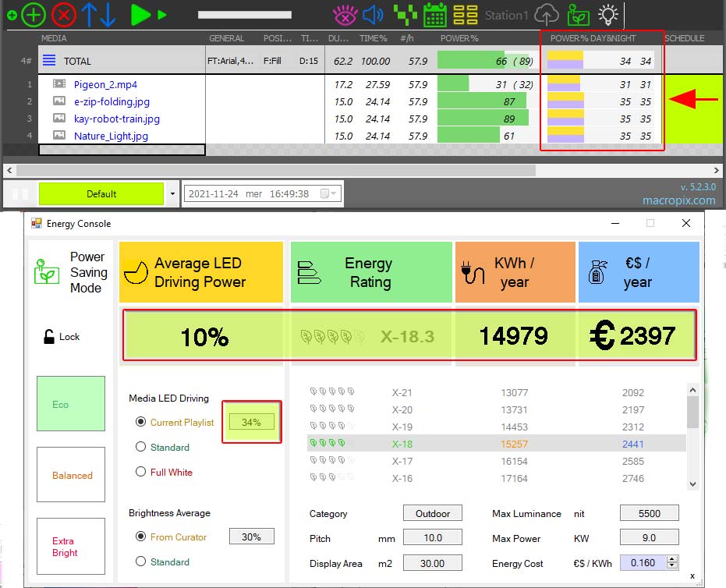Click the SCHEDULE column header
This screenshot has height=588, width=726.
coord(684,38)
